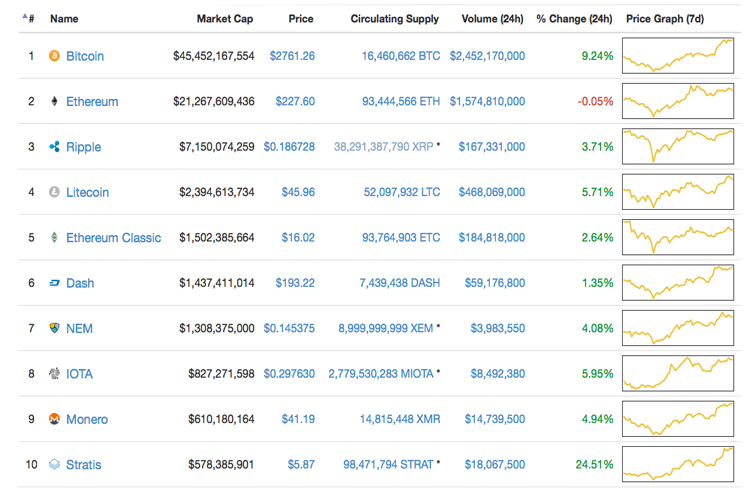Click the Dash logo icon
Screen dimensions: 750x500
[x=55, y=283]
